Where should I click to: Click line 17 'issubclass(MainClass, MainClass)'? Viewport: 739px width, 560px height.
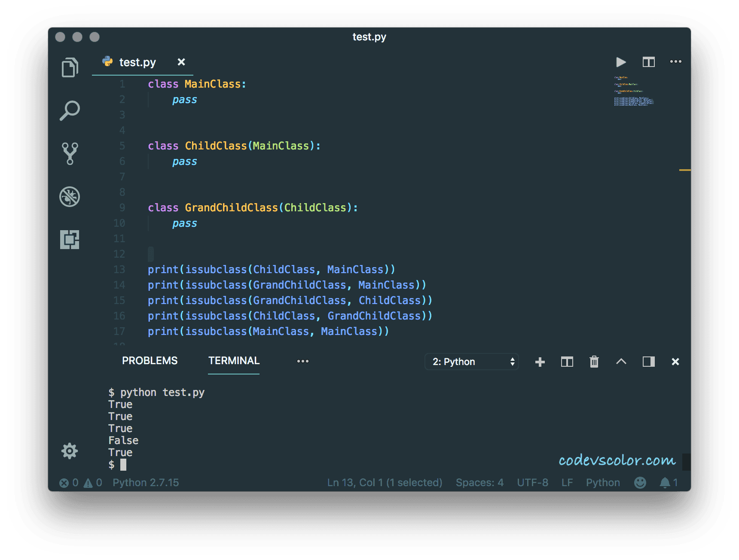tap(284, 332)
